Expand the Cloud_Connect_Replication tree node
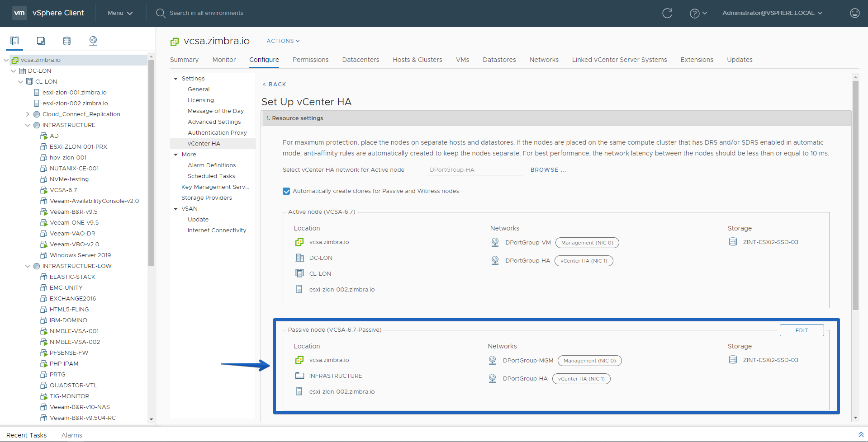This screenshot has width=868, height=442. (28, 114)
